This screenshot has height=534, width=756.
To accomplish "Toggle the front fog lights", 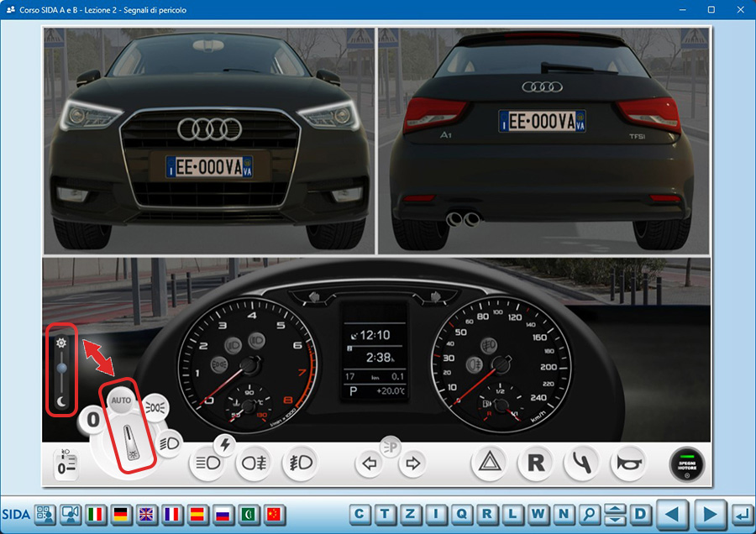I will click(x=300, y=462).
